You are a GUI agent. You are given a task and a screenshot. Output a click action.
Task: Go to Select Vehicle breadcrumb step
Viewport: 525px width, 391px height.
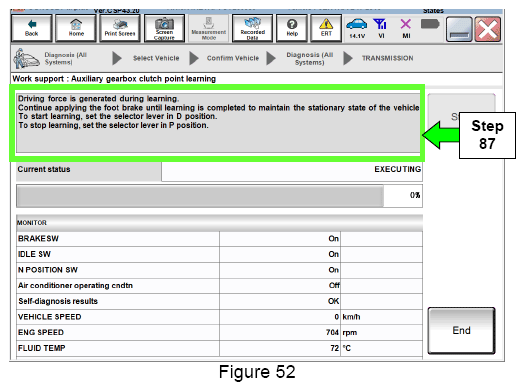pos(156,58)
